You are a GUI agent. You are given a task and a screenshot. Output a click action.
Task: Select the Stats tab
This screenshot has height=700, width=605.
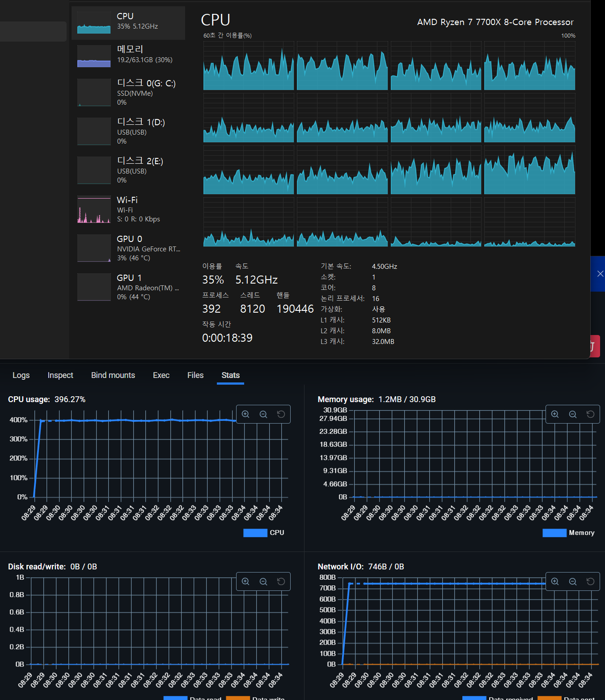coord(231,375)
